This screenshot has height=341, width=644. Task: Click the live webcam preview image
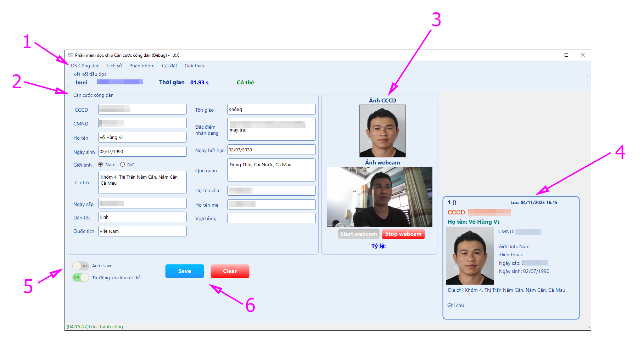(x=379, y=197)
